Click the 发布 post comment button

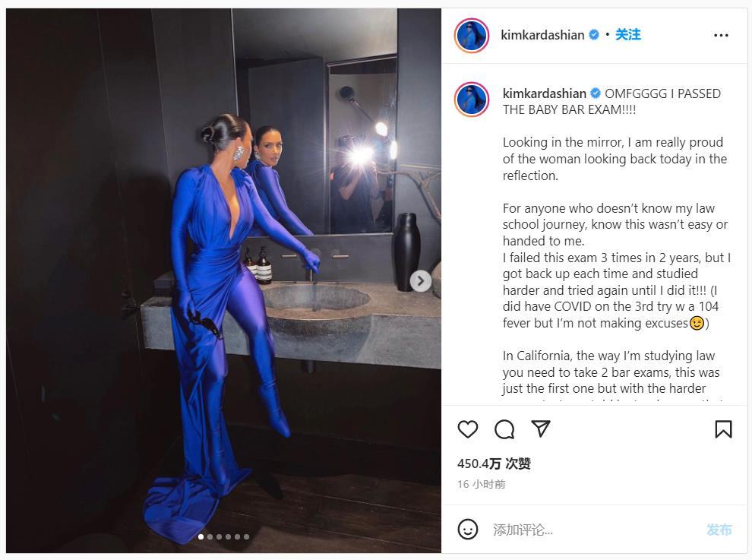(x=719, y=530)
